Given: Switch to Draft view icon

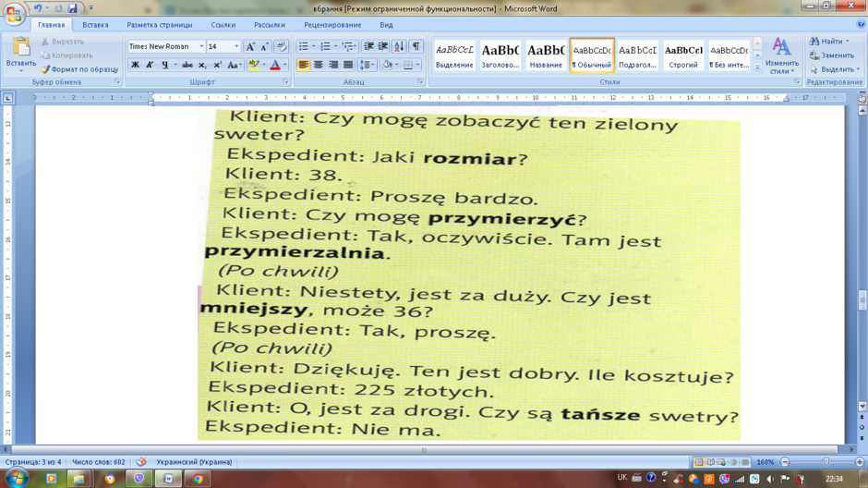Looking at the screenshot, I should pos(745,462).
